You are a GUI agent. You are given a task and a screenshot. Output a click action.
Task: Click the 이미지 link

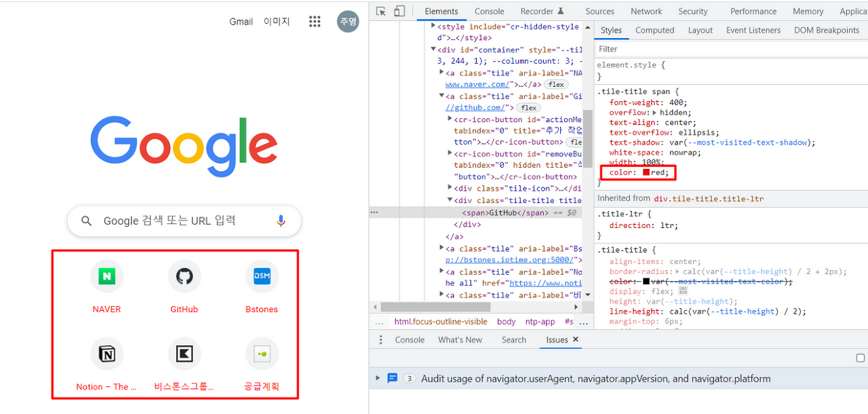point(277,22)
